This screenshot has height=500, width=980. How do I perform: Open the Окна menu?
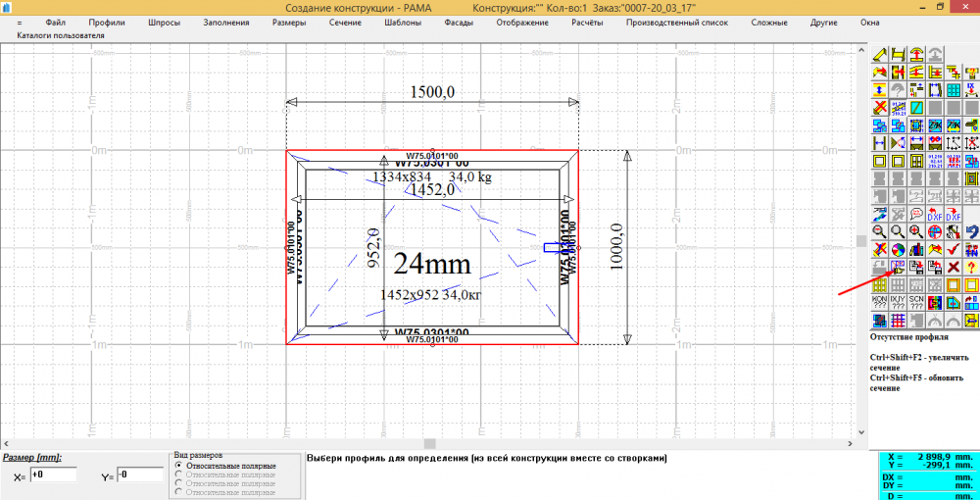[869, 23]
